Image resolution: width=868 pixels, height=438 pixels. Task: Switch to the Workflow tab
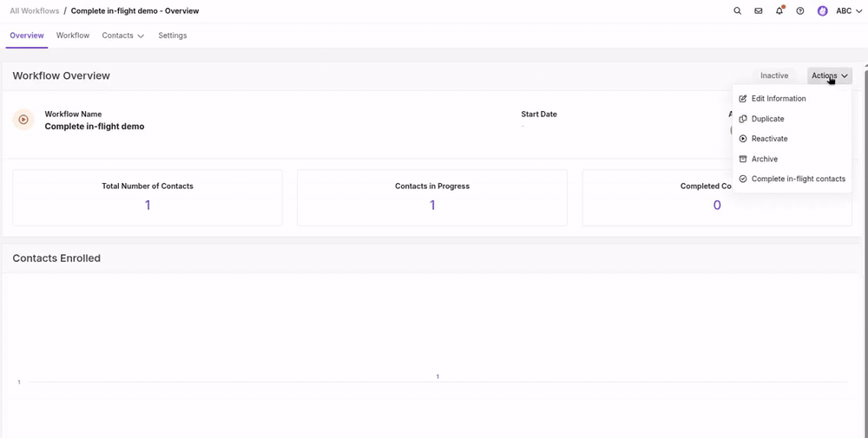pyautogui.click(x=73, y=36)
